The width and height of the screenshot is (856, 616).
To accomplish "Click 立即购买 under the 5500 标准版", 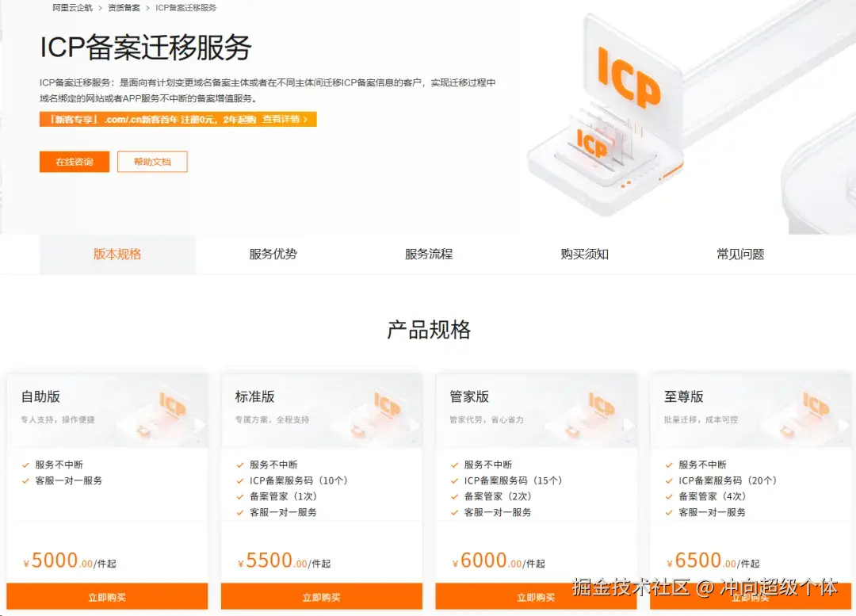I will 322,596.
